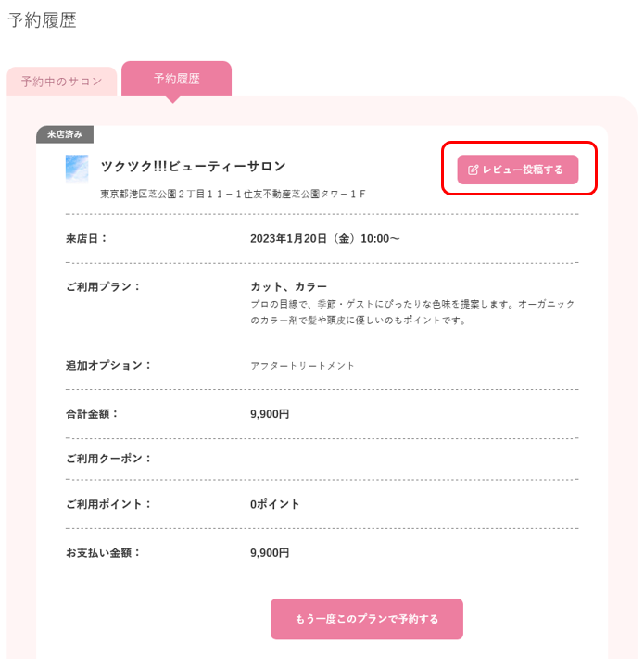This screenshot has height=668, width=644.
Task: Switch to the 予約中のサロン tab
Action: point(62,82)
